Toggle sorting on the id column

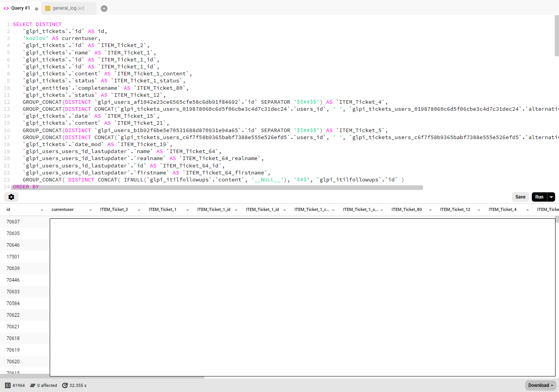point(43,209)
